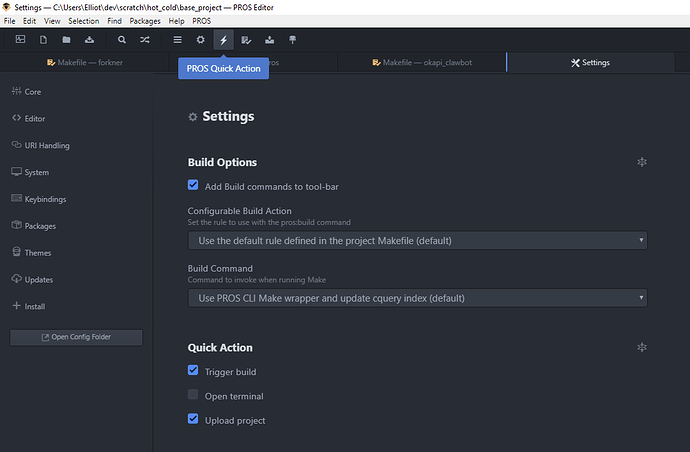The height and width of the screenshot is (452, 690).
Task: Open the command palette three-lines icon
Action: pos(177,40)
